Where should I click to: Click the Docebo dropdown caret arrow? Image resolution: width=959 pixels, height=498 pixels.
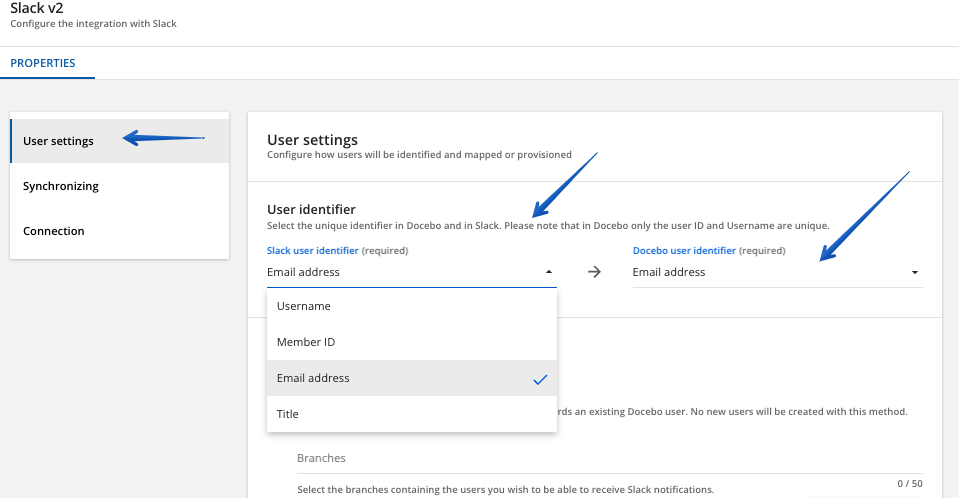[x=915, y=272]
